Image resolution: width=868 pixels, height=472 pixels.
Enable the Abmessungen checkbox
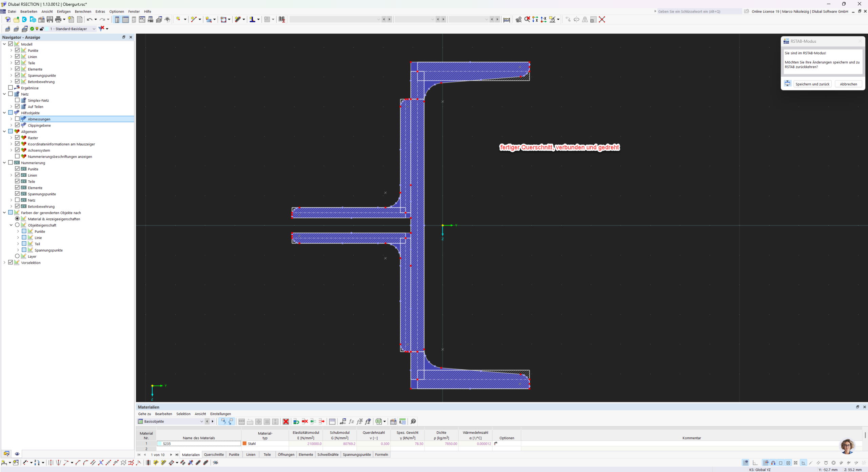pyautogui.click(x=17, y=119)
